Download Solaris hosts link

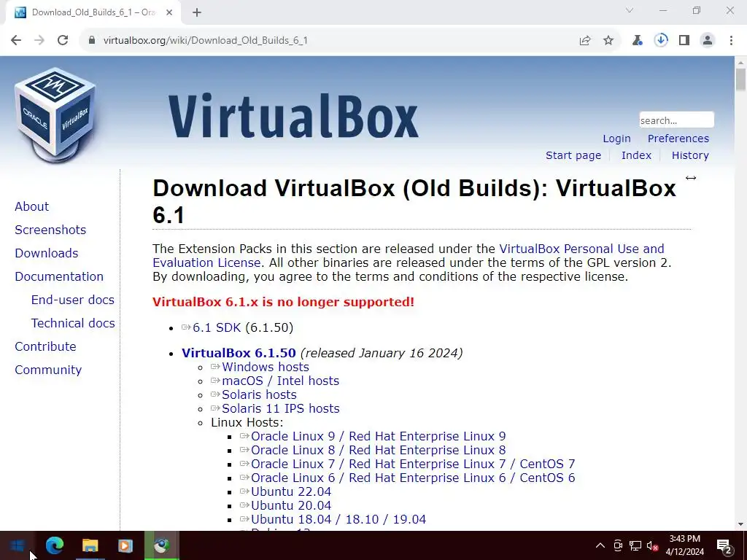[259, 394]
